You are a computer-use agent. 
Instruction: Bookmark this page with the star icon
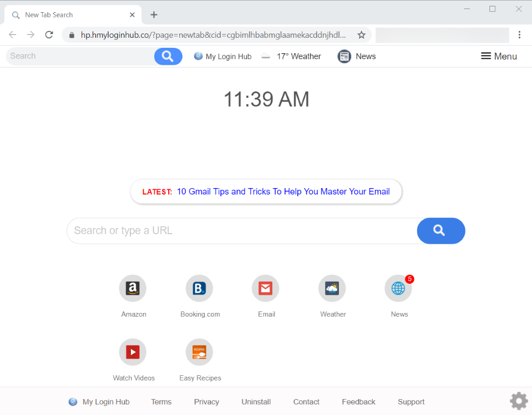click(361, 35)
